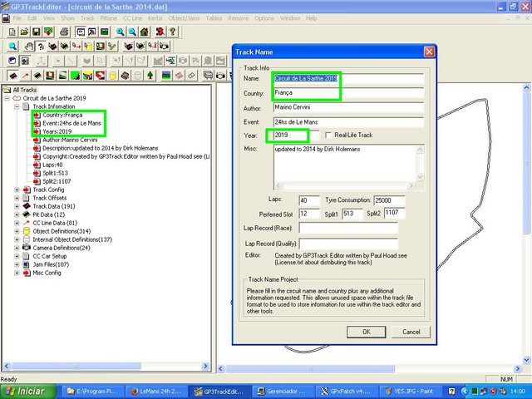Click the Print toolbar icon
532x399 pixels.
pos(64,32)
